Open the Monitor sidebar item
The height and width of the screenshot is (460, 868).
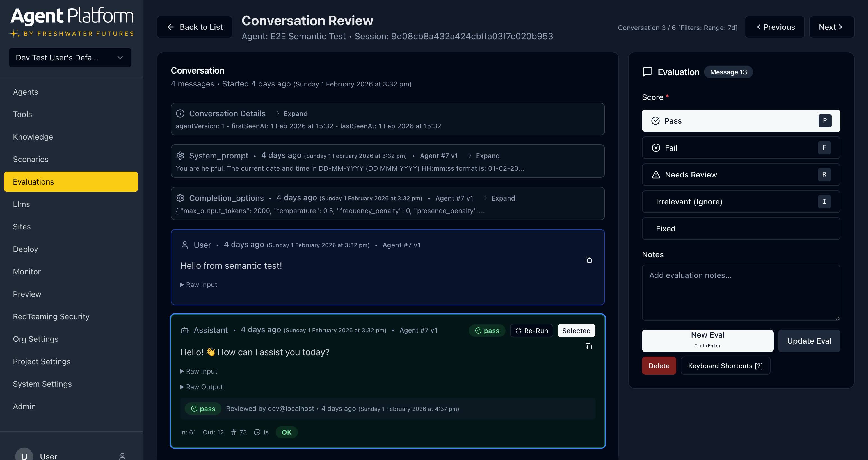click(x=27, y=272)
